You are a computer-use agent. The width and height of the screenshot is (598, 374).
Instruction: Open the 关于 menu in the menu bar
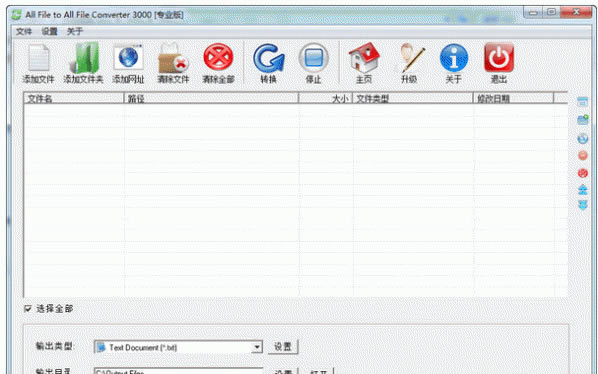(75, 32)
